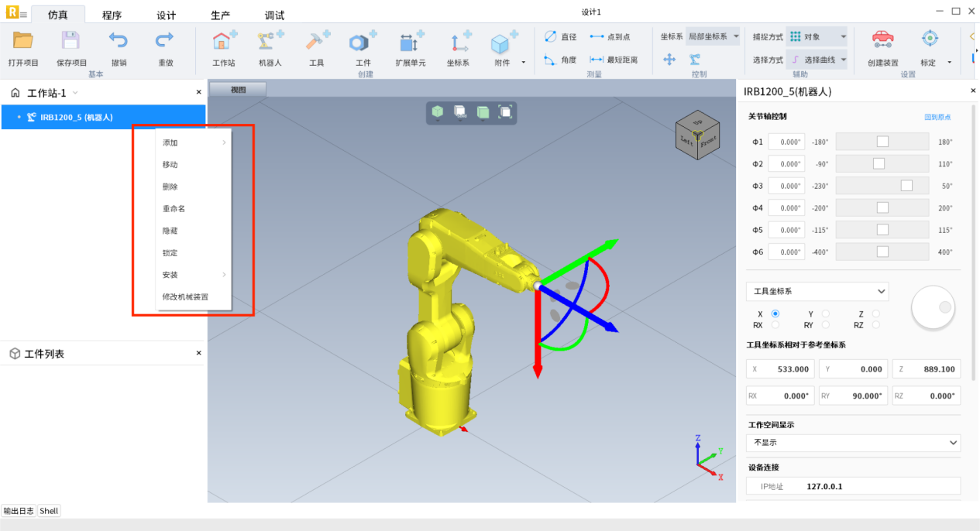Click the 工作站 (Workstation) house icon
980x531 pixels.
click(x=224, y=43)
